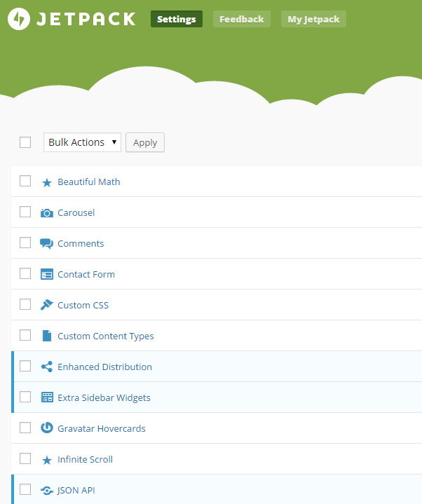Check the Custom CSS checkbox
Viewport: 422px width, 504px height.
(x=25, y=304)
